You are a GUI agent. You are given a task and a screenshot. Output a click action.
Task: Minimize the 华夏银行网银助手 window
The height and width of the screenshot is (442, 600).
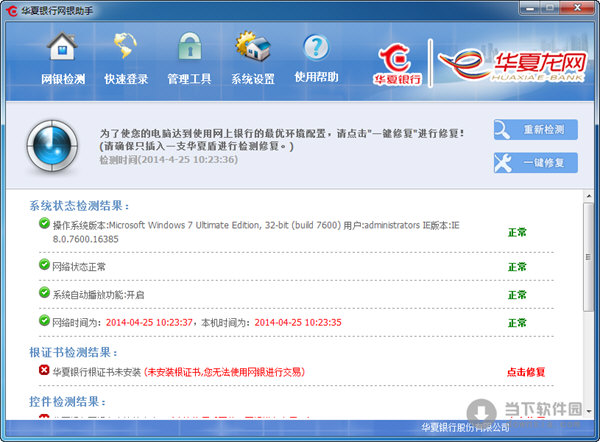(x=530, y=8)
